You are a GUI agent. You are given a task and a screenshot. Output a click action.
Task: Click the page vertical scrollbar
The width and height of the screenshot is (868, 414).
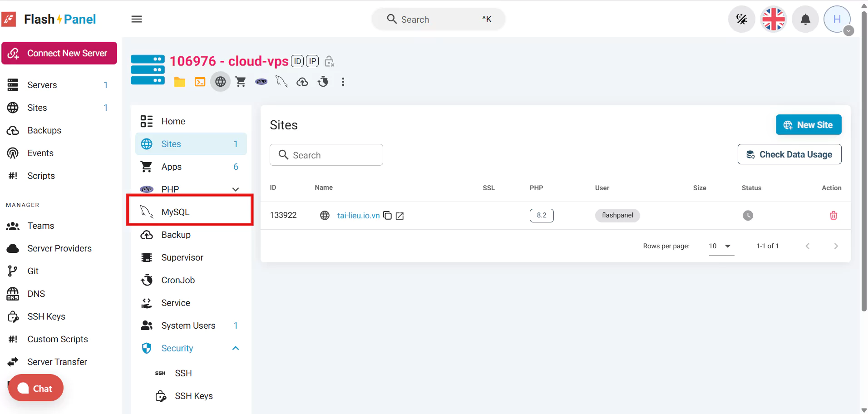(x=863, y=159)
